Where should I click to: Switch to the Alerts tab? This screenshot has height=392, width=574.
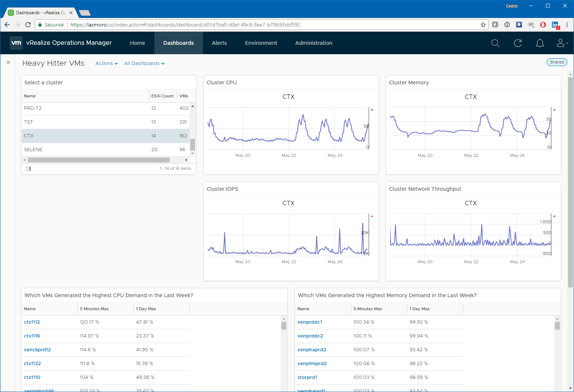219,43
